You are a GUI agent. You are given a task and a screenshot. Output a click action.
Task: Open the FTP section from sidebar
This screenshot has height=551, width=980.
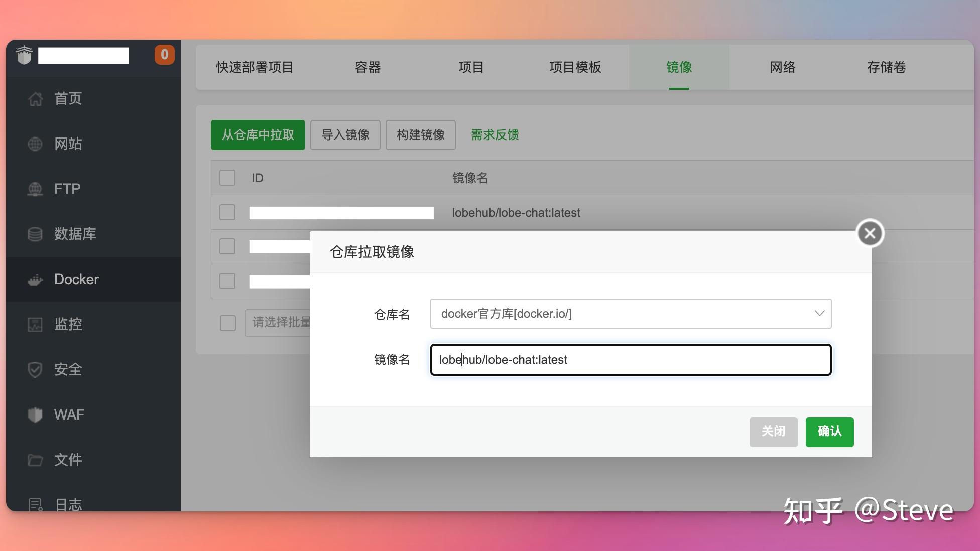click(67, 189)
